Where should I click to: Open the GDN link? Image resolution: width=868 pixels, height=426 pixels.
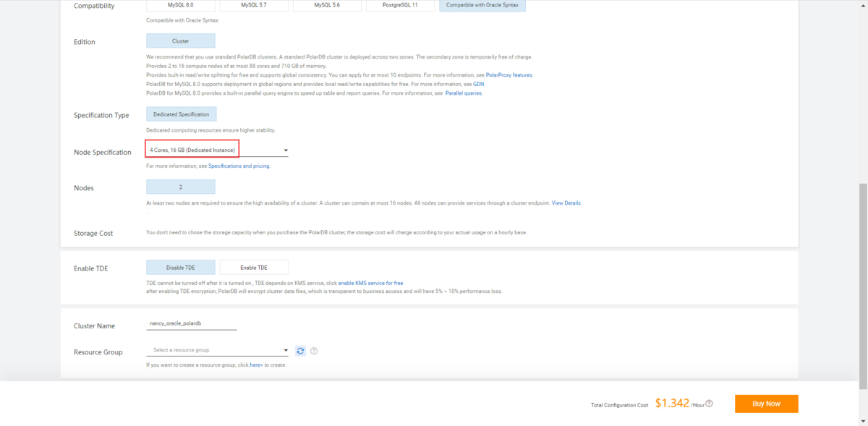click(479, 84)
